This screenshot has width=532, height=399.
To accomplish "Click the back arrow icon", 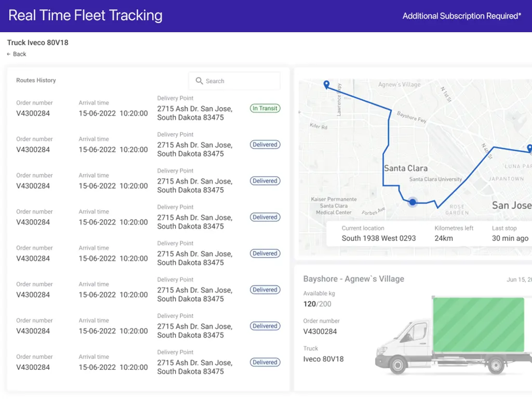I will coord(9,54).
